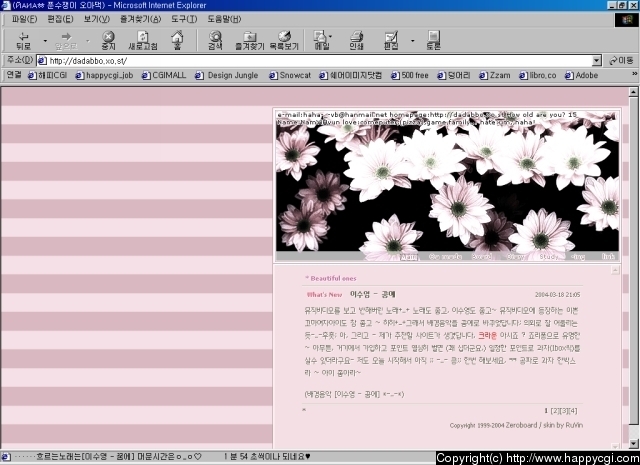Click the Discuss (토론) toolbar button
Image resolution: width=640 pixels, height=465 pixels.
point(433,40)
